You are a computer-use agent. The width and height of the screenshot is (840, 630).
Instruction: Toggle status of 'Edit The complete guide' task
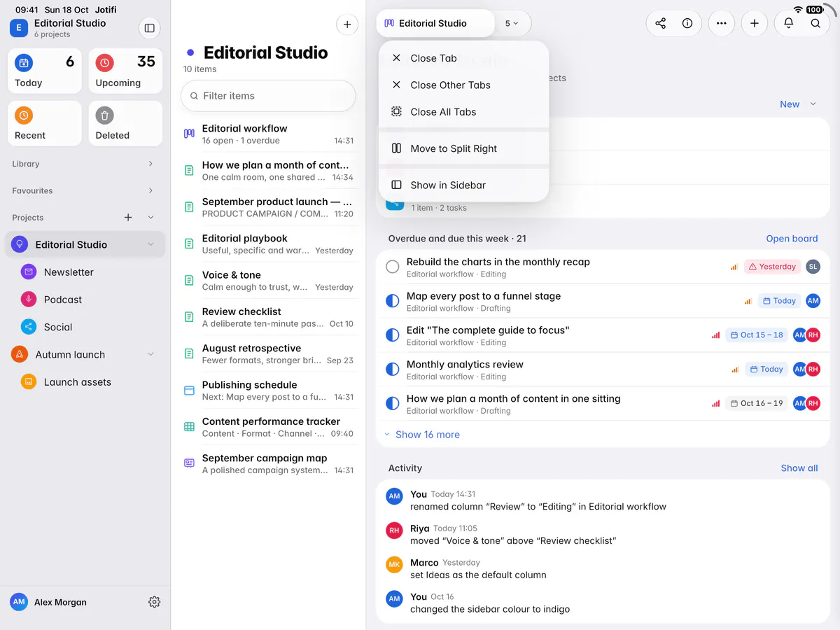click(x=393, y=335)
